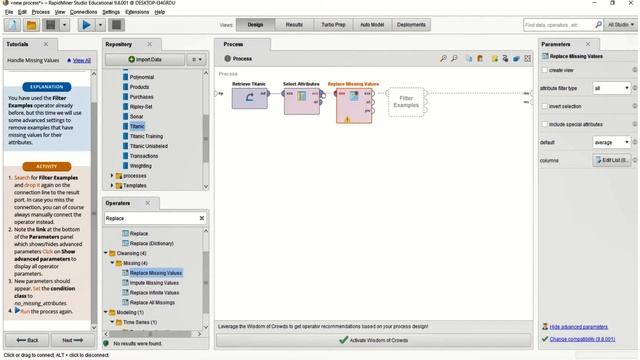Run the process with the blue play button
Screen dimensions: 640x360
[x=86, y=25]
